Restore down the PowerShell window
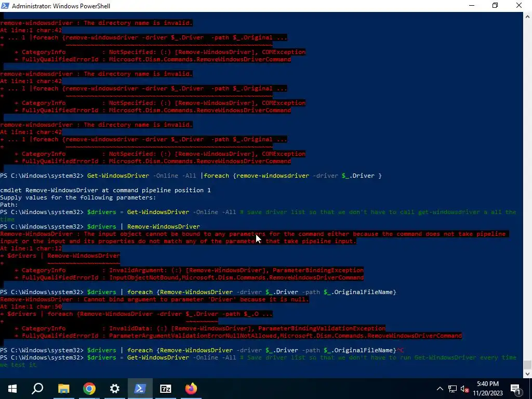 click(x=495, y=6)
